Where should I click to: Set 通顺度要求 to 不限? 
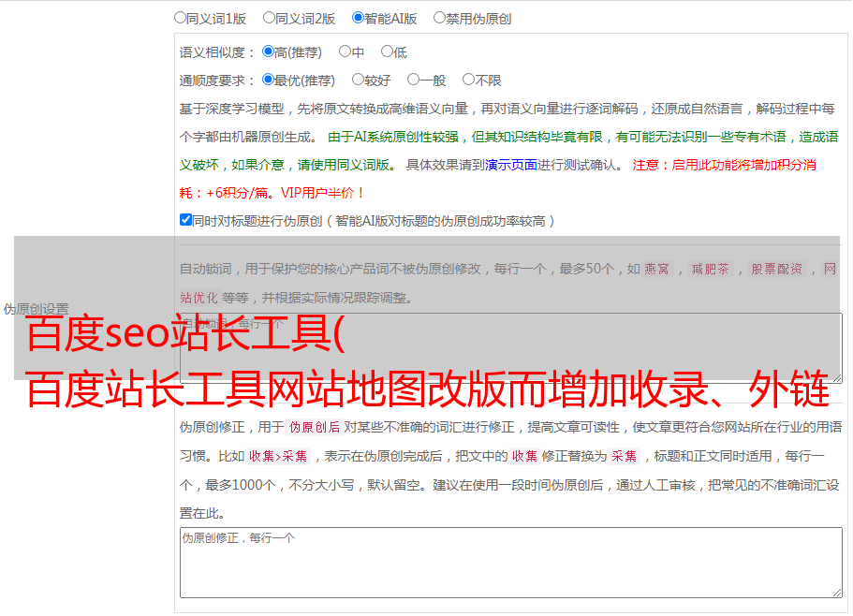pos(468,80)
